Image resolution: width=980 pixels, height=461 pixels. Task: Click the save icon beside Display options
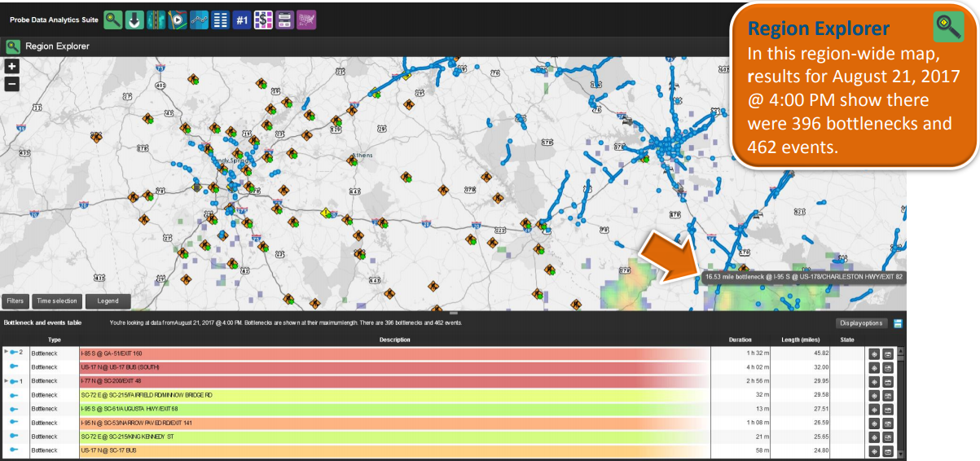pyautogui.click(x=898, y=323)
